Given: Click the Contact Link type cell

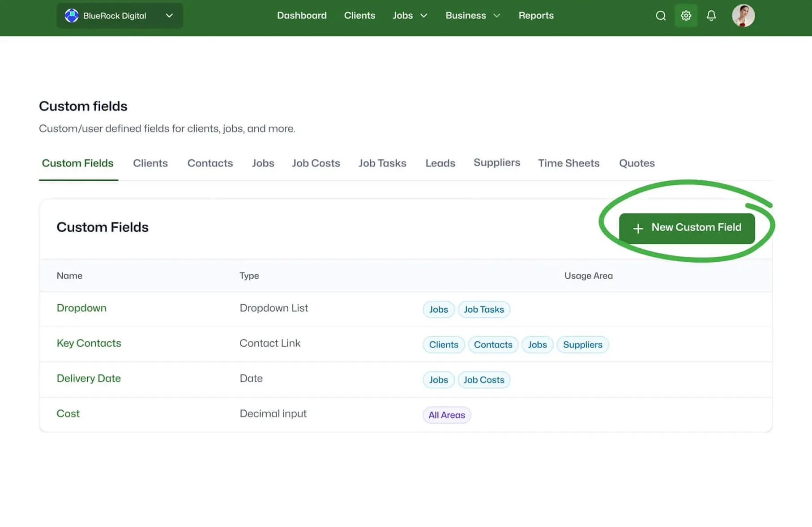Looking at the screenshot, I should (270, 343).
